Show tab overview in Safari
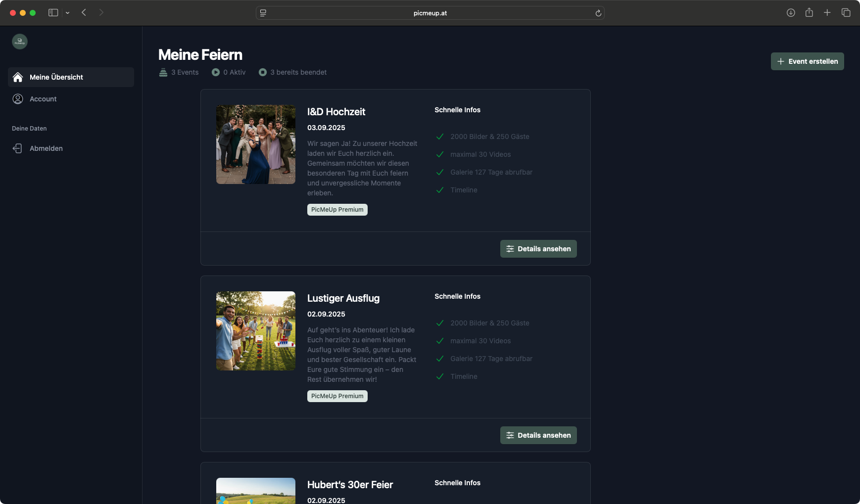The image size is (860, 504). [847, 12]
